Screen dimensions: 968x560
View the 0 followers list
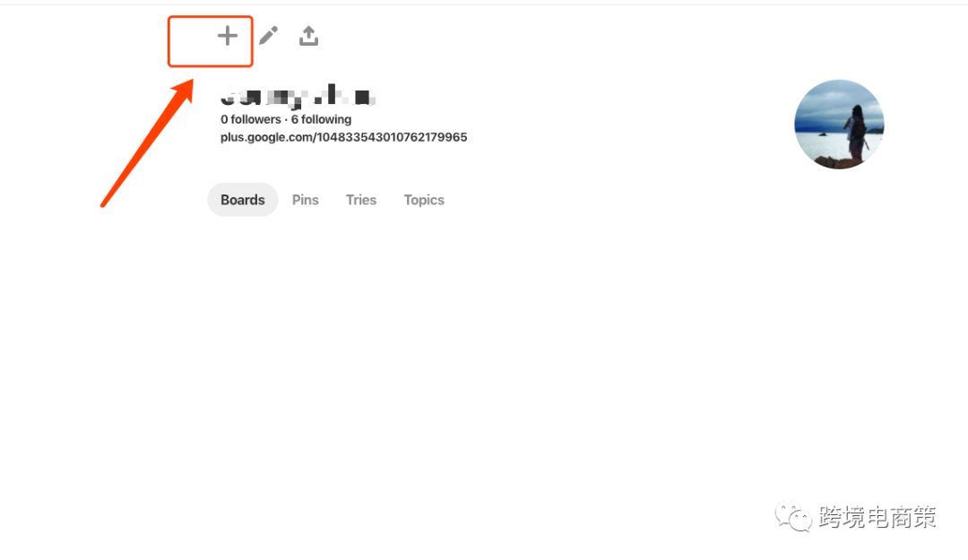251,119
